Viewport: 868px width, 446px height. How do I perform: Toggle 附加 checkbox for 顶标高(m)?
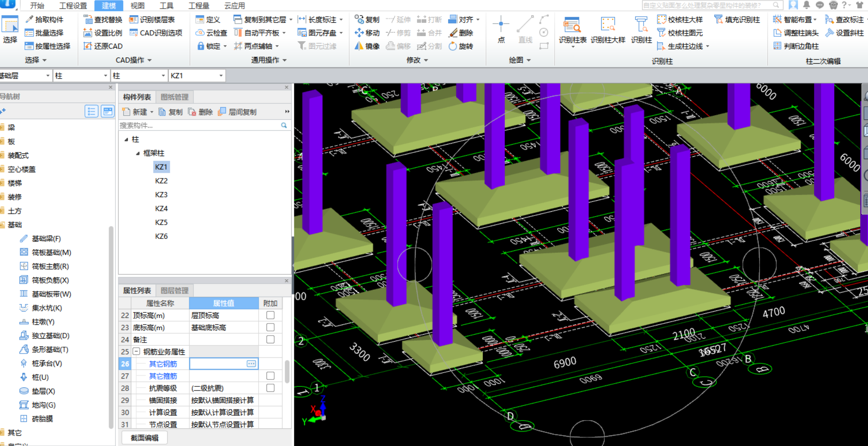coord(271,315)
